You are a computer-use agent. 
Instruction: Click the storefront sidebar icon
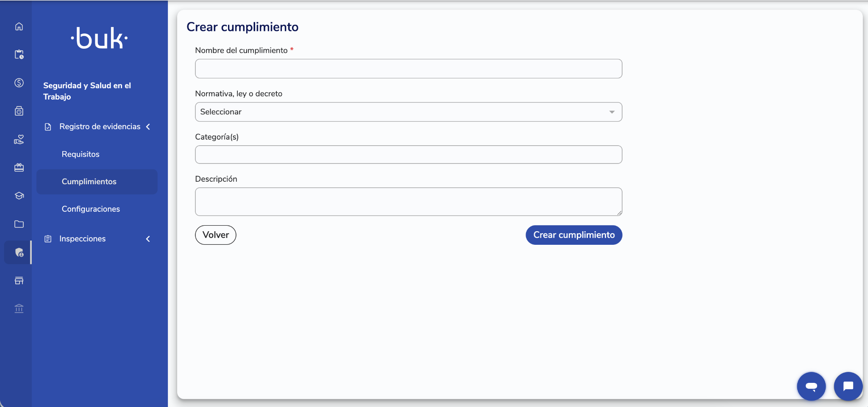[19, 280]
